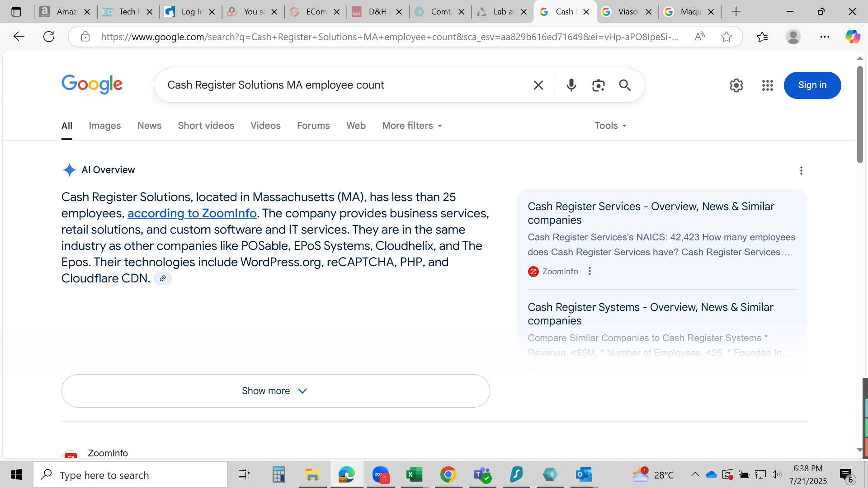
Task: Open Excel from the taskbar
Action: [x=414, y=474]
